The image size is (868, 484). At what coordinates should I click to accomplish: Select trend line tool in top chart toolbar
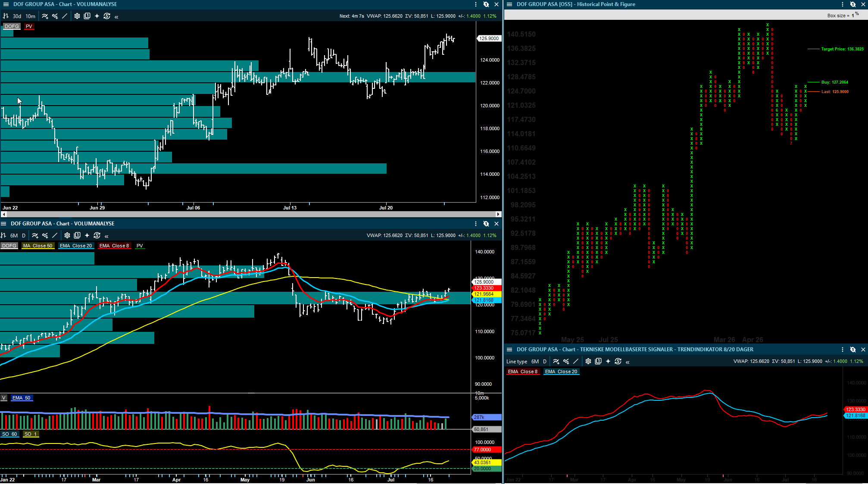pos(65,16)
